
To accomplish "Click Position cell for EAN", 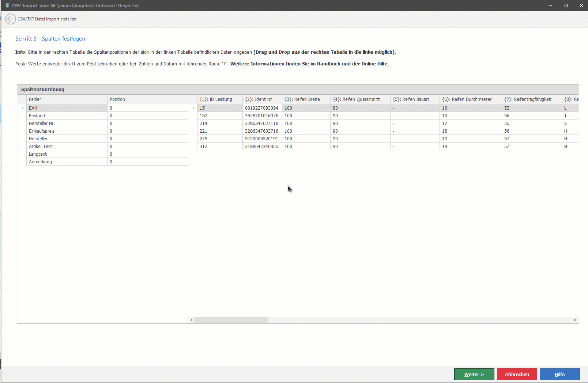I will tap(148, 108).
